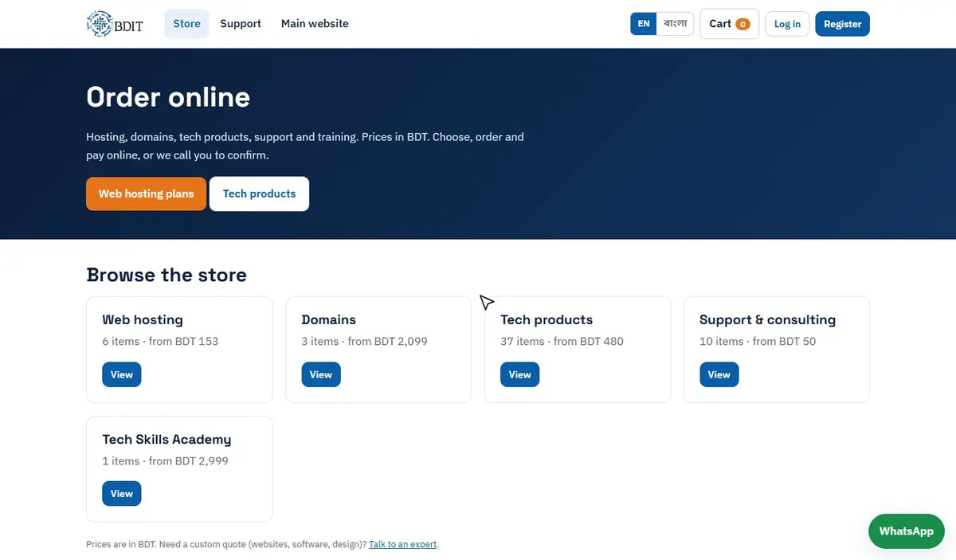The image size is (956, 560).
Task: View the Tech products category card
Action: (x=520, y=374)
